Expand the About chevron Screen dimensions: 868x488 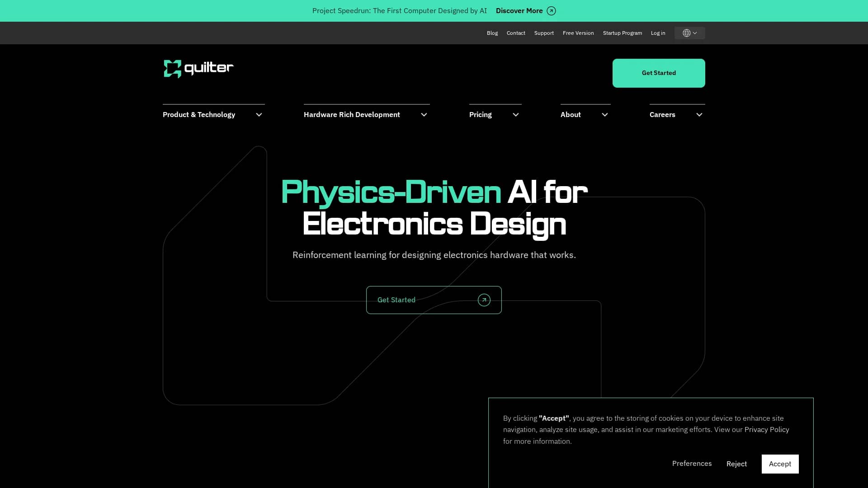point(605,115)
